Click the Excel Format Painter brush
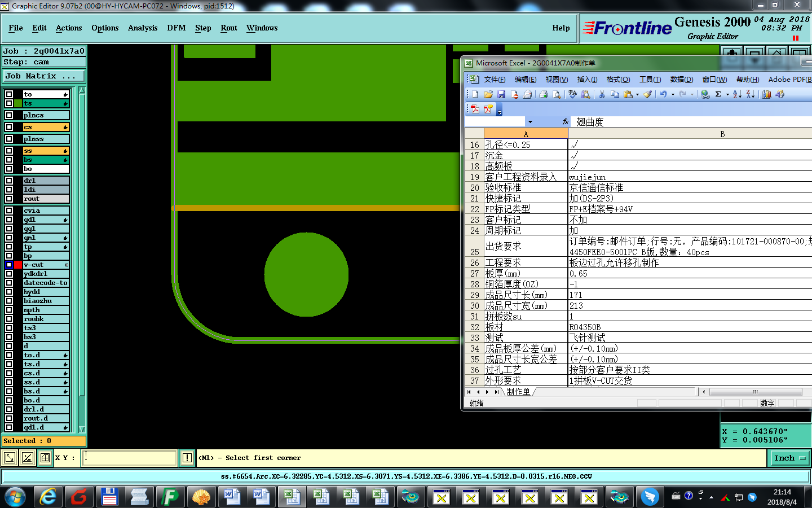Viewport: 812px width, 508px height. pos(648,94)
